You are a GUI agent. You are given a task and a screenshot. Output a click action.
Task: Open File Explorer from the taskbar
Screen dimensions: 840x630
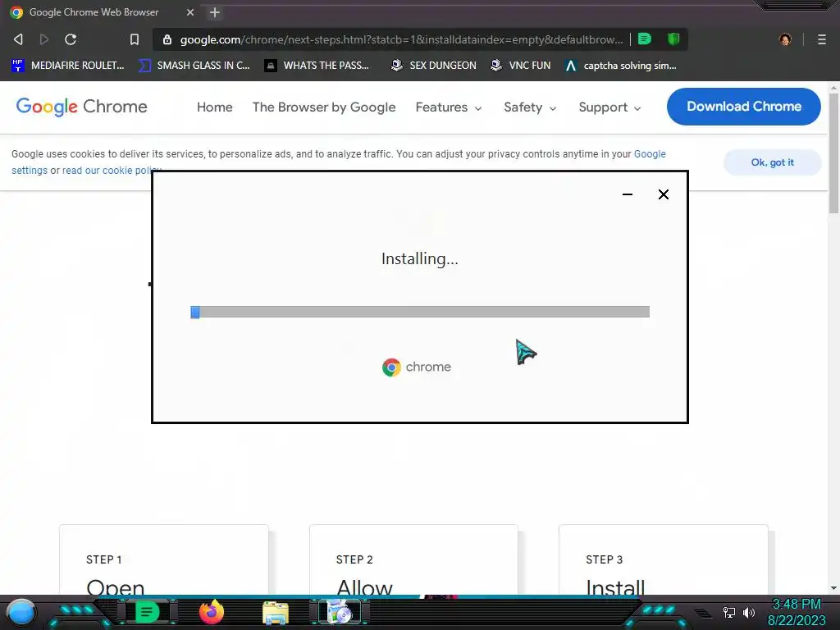[276, 612]
